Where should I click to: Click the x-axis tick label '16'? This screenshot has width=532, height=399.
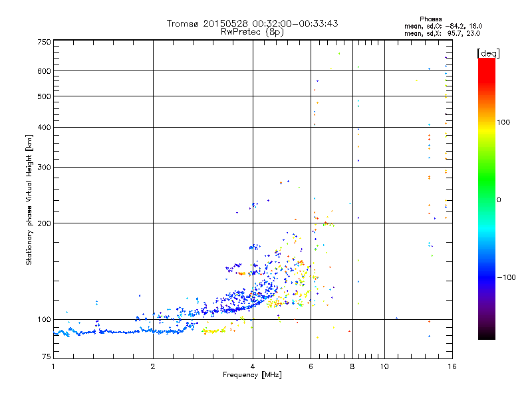point(452,366)
